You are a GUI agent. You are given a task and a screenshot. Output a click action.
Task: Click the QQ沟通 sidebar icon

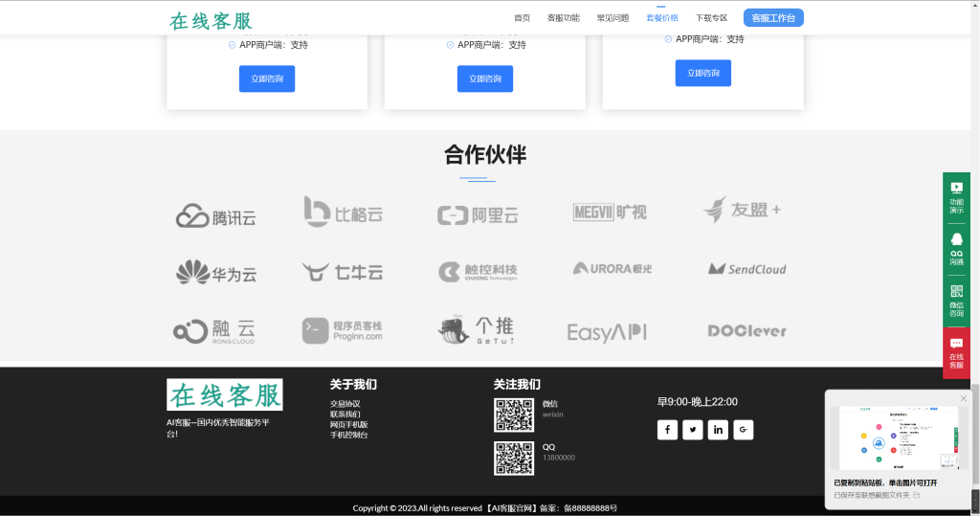(956, 250)
